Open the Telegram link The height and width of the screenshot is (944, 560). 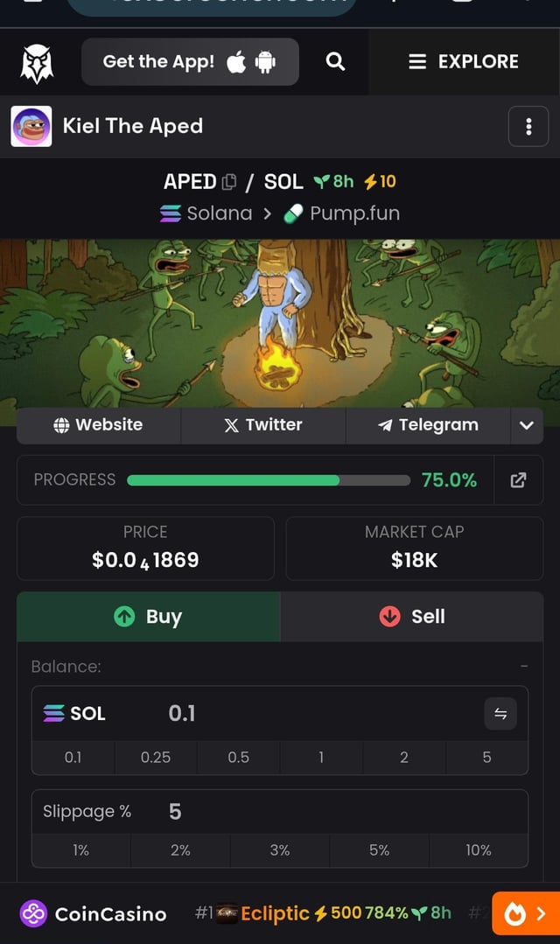coord(428,425)
